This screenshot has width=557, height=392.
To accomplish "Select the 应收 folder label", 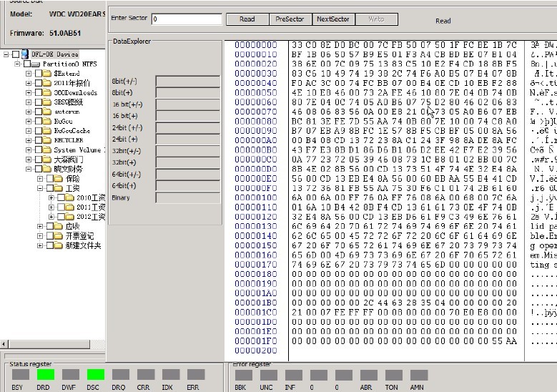I will click(72, 226).
